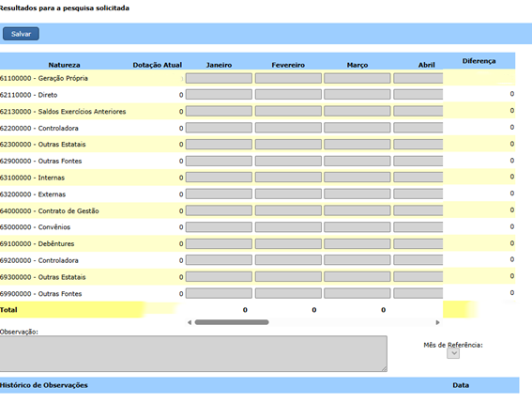532x403 pixels.
Task: Click the Salvar button
Action: click(21, 34)
